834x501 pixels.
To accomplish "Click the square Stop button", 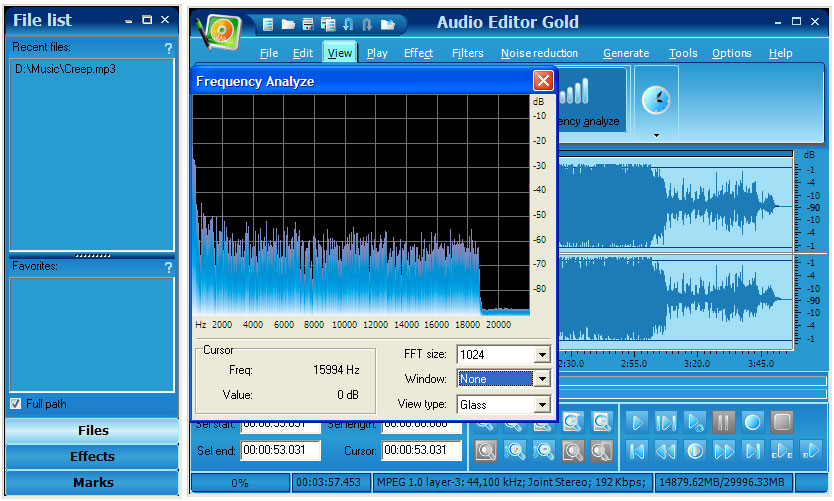I will point(782,423).
